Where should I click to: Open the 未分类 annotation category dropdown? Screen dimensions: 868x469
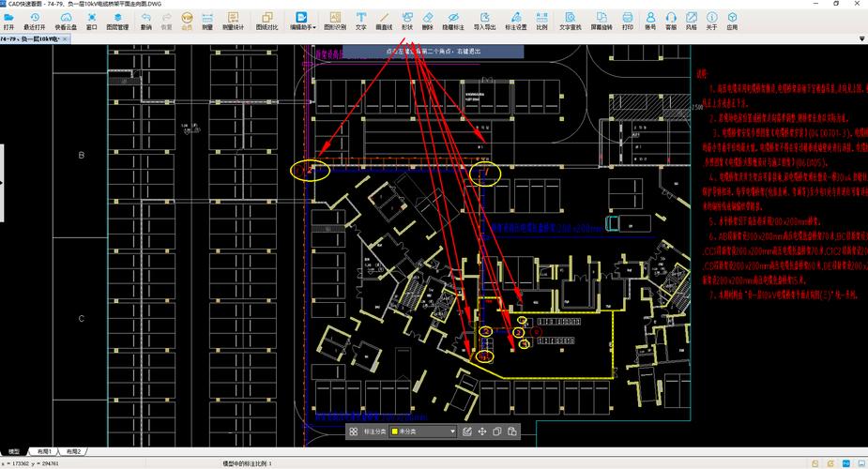click(423, 431)
